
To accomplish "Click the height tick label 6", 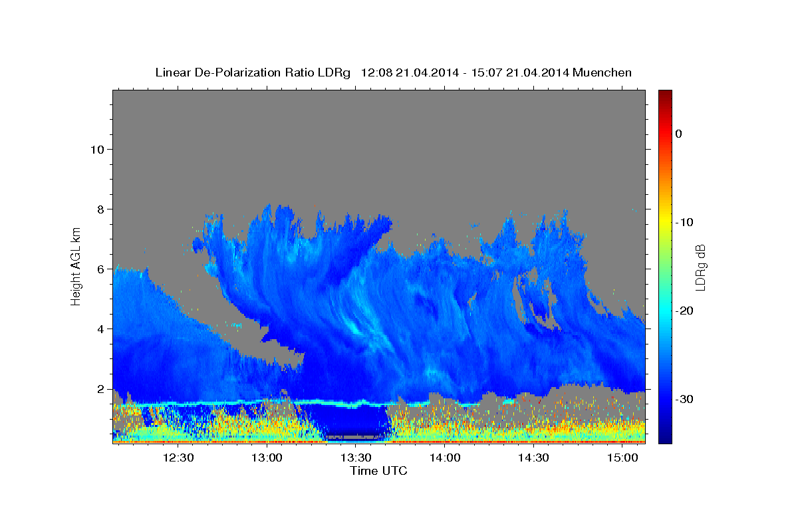I will coord(100,269).
